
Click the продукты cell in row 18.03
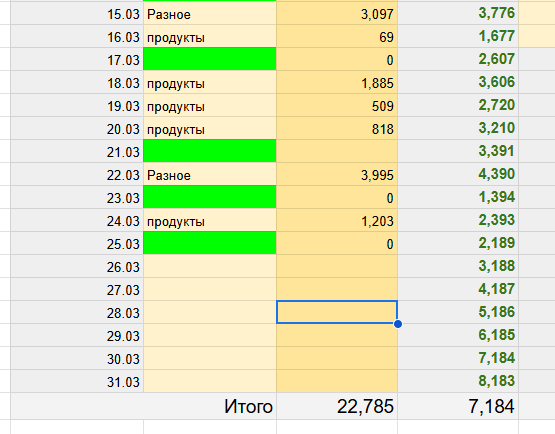click(210, 82)
